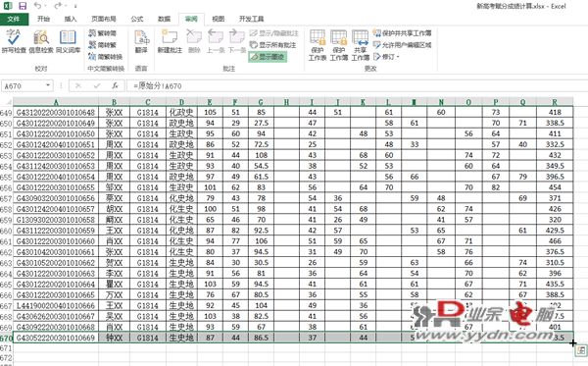Convert text with 繁转简
Viewport: 588px width, 366px height.
(x=102, y=33)
